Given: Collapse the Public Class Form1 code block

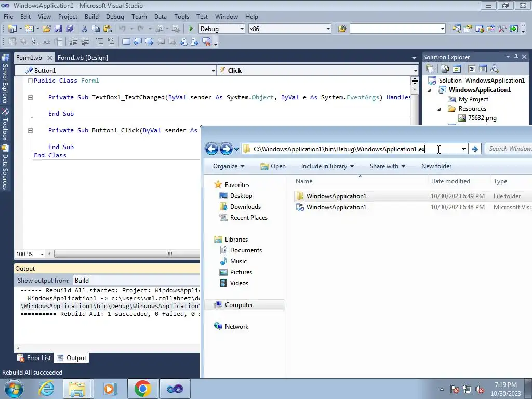Looking at the screenshot, I should pyautogui.click(x=30, y=81).
